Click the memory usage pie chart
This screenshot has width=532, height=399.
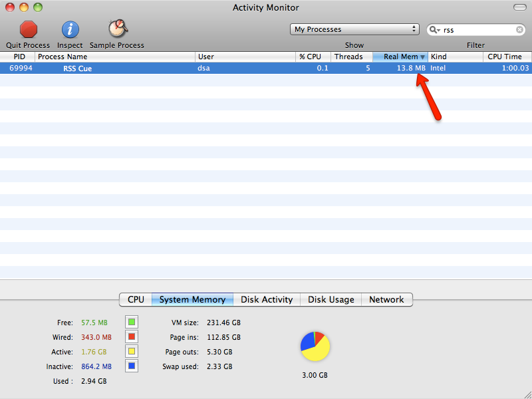[x=315, y=346]
